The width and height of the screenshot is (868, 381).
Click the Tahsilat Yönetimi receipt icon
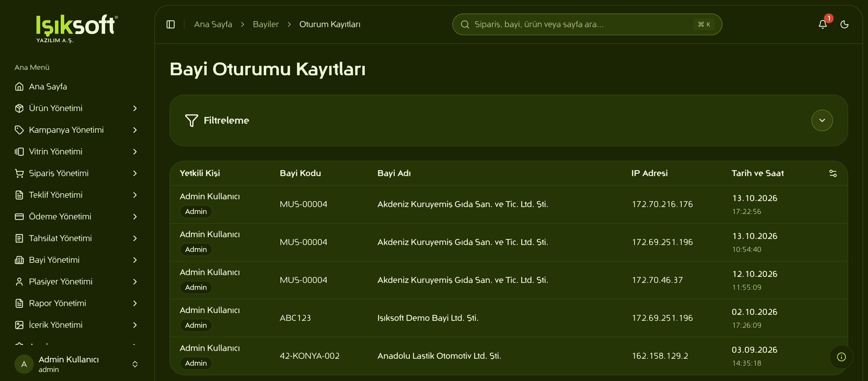[19, 238]
